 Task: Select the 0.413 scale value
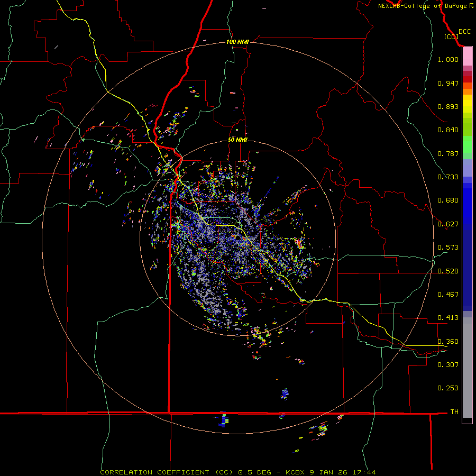coord(448,318)
